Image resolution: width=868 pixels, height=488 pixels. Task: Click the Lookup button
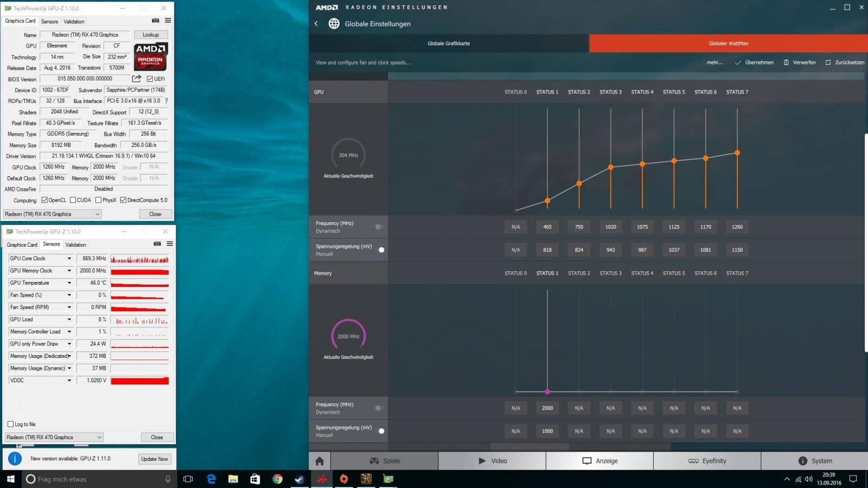(151, 35)
